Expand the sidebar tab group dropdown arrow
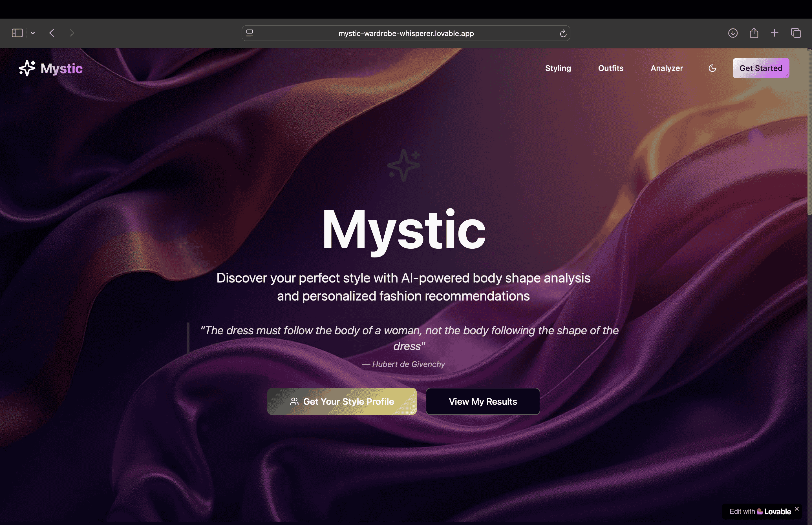 [x=33, y=33]
